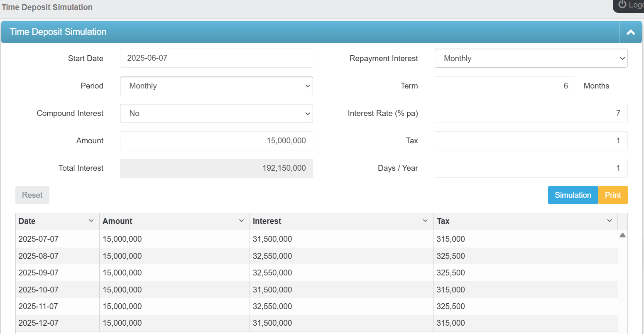Image resolution: width=644 pixels, height=334 pixels.
Task: Click the Amount input field
Action: pyautogui.click(x=216, y=141)
